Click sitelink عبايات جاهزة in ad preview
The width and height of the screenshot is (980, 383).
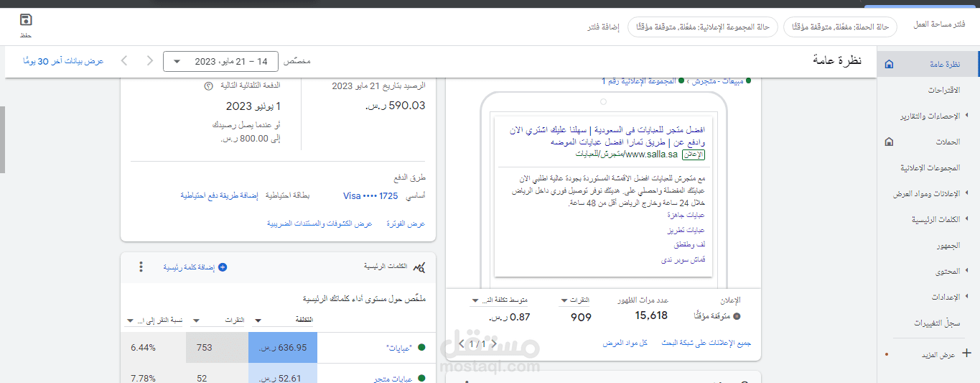[x=686, y=215]
